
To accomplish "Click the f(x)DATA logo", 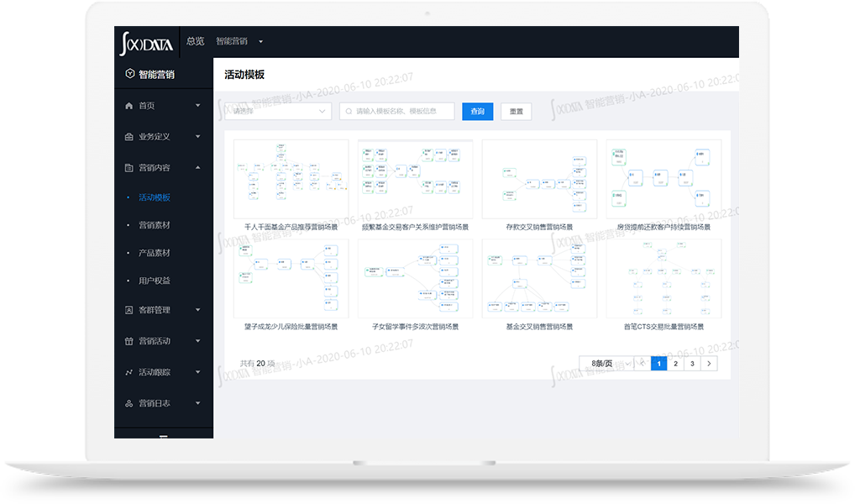I will (x=147, y=41).
